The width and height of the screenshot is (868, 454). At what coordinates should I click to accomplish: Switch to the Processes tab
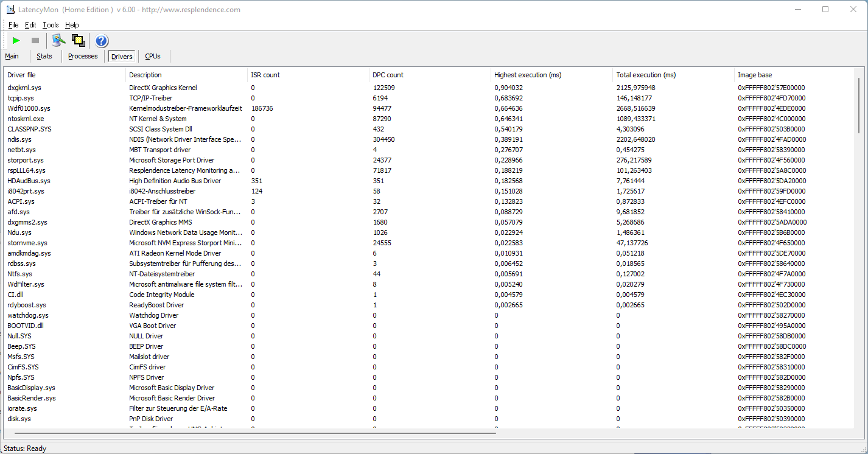pyautogui.click(x=83, y=57)
